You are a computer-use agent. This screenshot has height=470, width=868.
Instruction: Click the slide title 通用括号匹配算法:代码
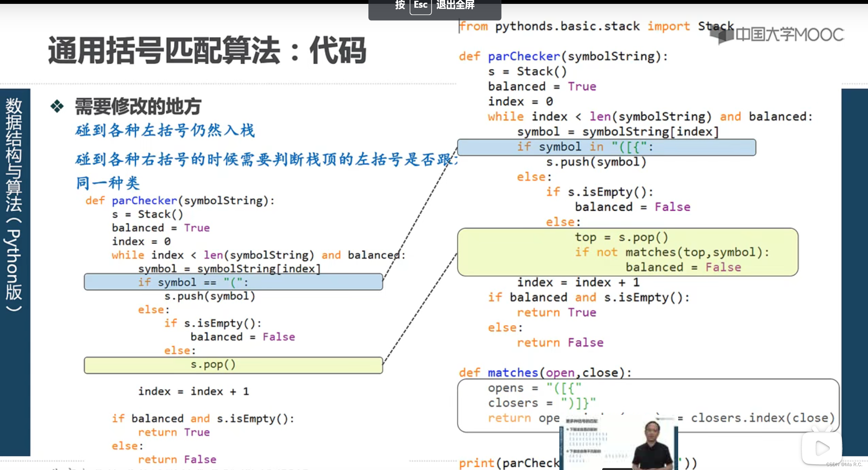207,51
